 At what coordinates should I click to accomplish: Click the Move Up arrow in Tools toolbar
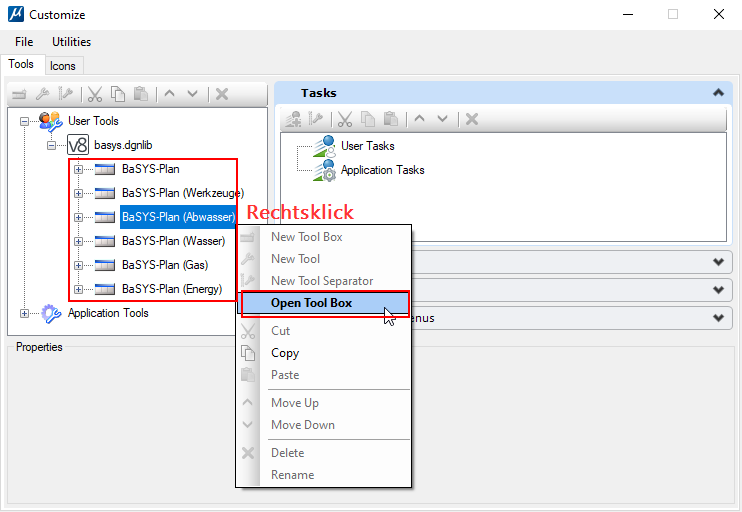tap(169, 94)
